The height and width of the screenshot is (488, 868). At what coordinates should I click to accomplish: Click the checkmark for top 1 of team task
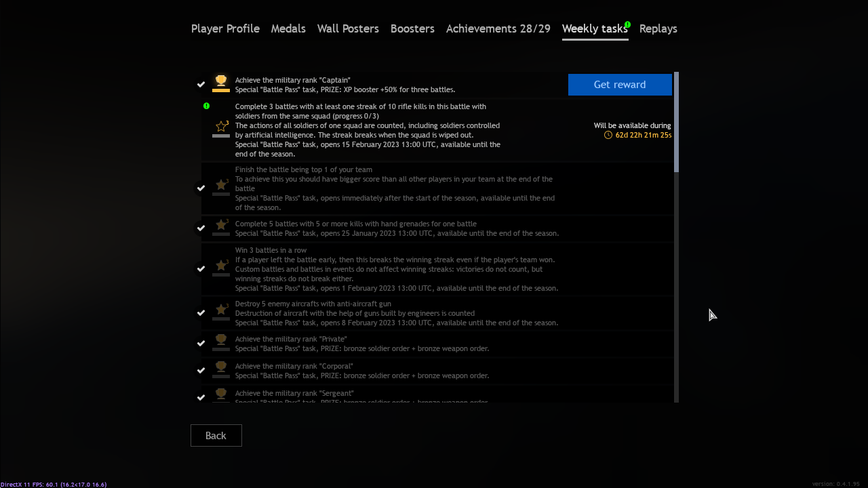click(x=201, y=188)
